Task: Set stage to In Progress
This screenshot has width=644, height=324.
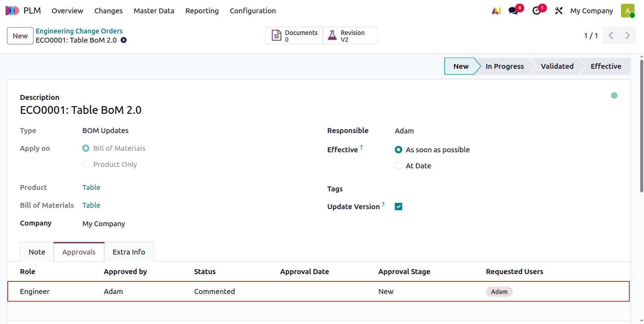Action: point(505,66)
